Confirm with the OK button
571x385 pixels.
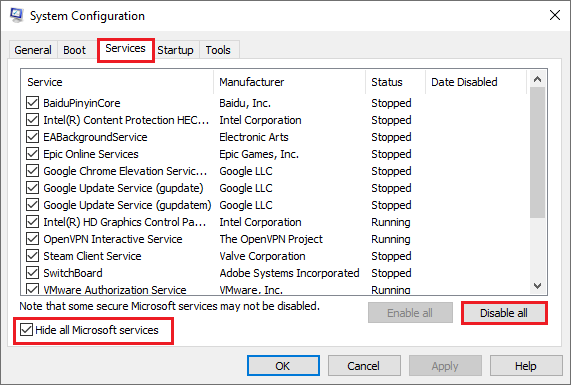(283, 366)
